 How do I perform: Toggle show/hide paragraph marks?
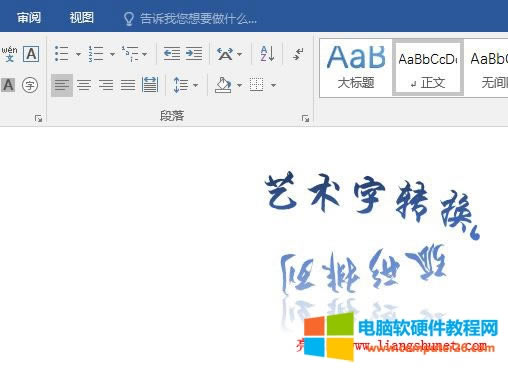[x=298, y=54]
